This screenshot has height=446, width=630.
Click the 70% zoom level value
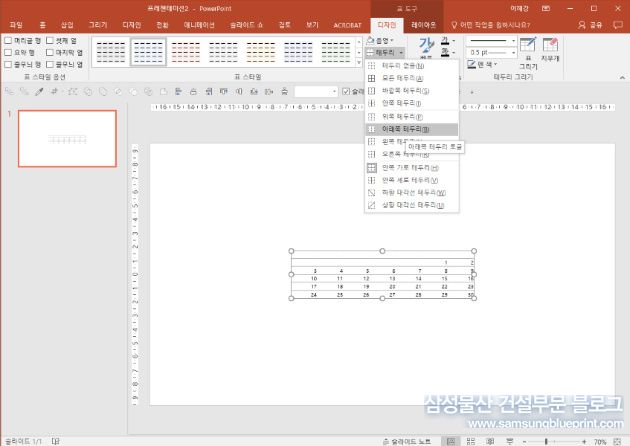coord(600,442)
